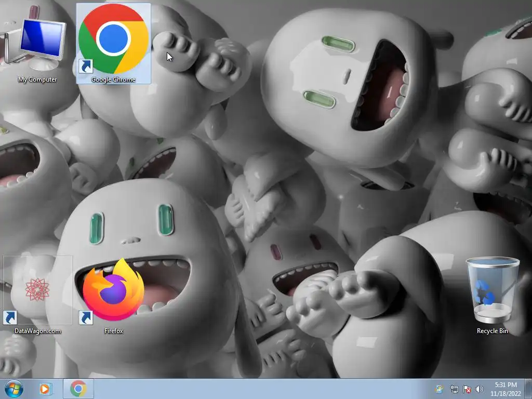Launch Windows Media Player from the taskbar
Viewport: 532px width, 399px height.
point(45,389)
